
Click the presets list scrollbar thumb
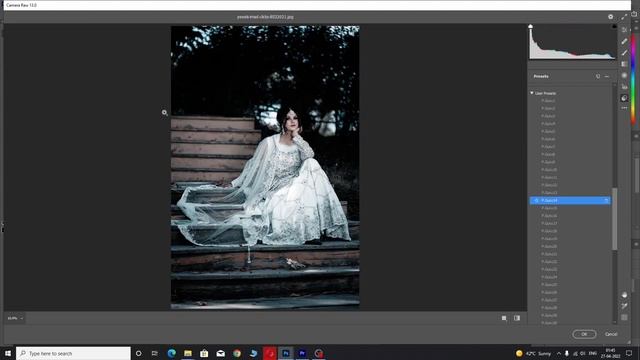[614, 219]
